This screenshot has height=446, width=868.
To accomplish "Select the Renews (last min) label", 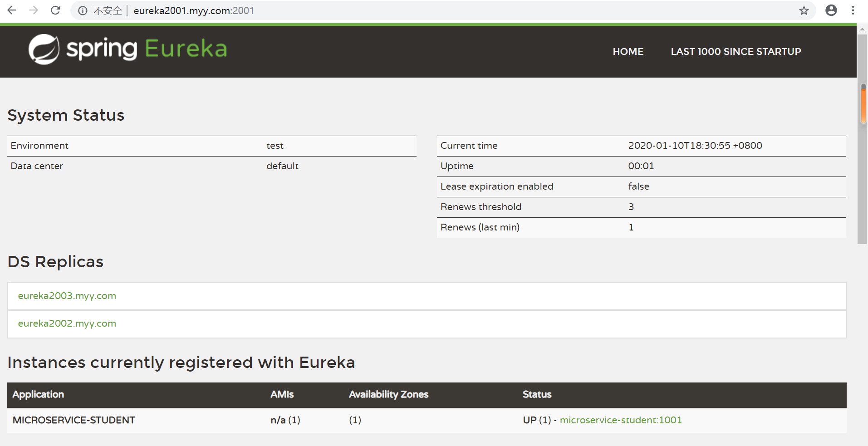I will coord(480,227).
